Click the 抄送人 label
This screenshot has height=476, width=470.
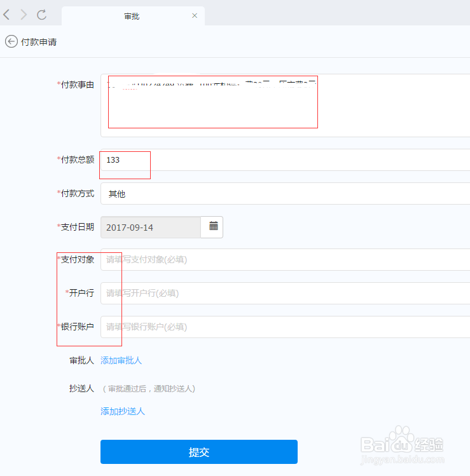(82, 388)
